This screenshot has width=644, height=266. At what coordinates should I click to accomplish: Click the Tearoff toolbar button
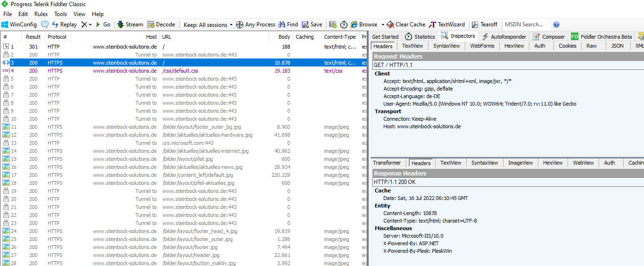point(485,25)
